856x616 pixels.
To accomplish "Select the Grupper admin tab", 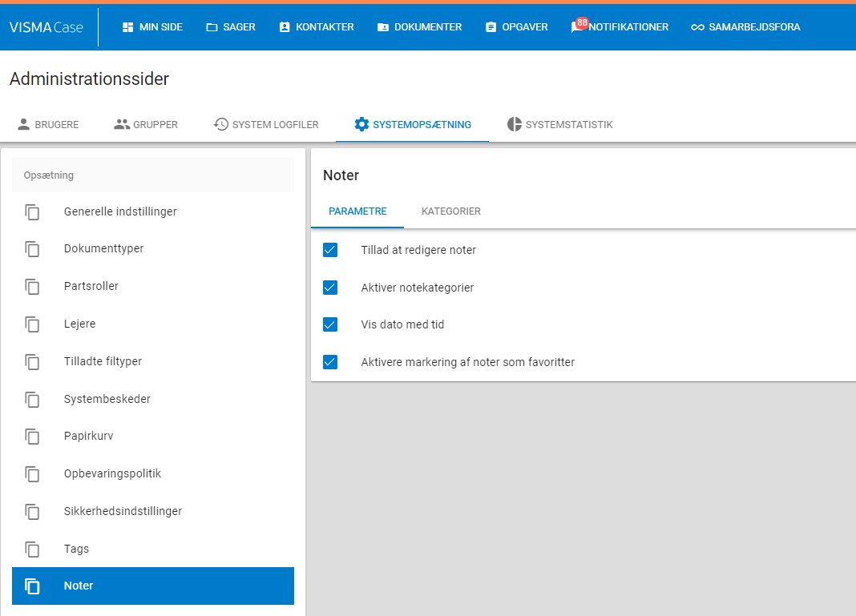I will tap(146, 124).
